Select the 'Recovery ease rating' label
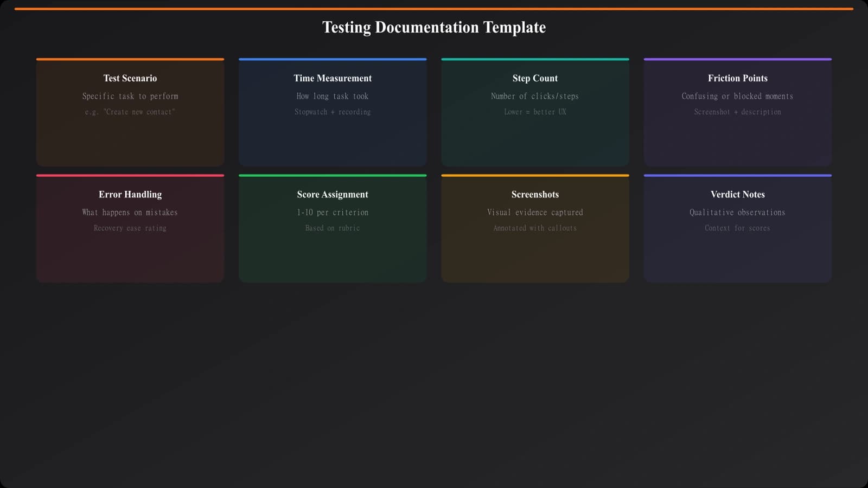This screenshot has height=488, width=868. [x=130, y=228]
